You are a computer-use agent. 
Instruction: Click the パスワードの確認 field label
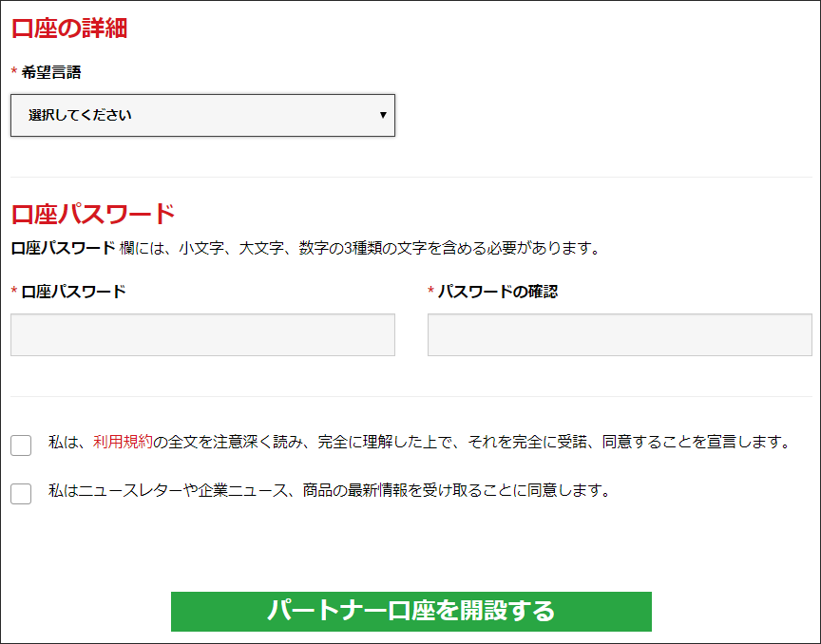coord(498,292)
